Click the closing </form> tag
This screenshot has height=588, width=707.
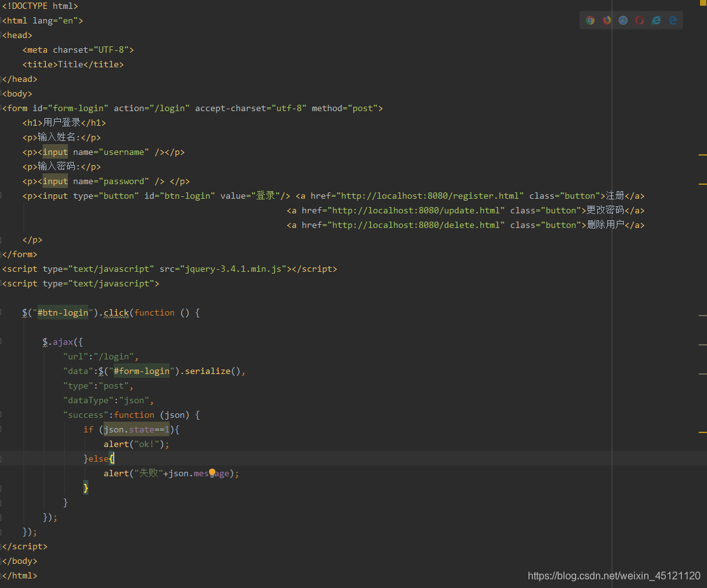20,254
